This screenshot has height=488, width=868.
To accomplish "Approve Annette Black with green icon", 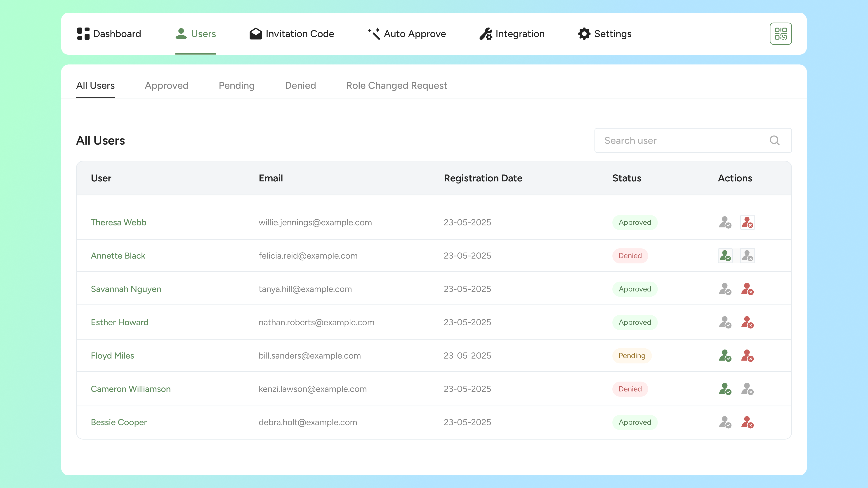I will [725, 256].
